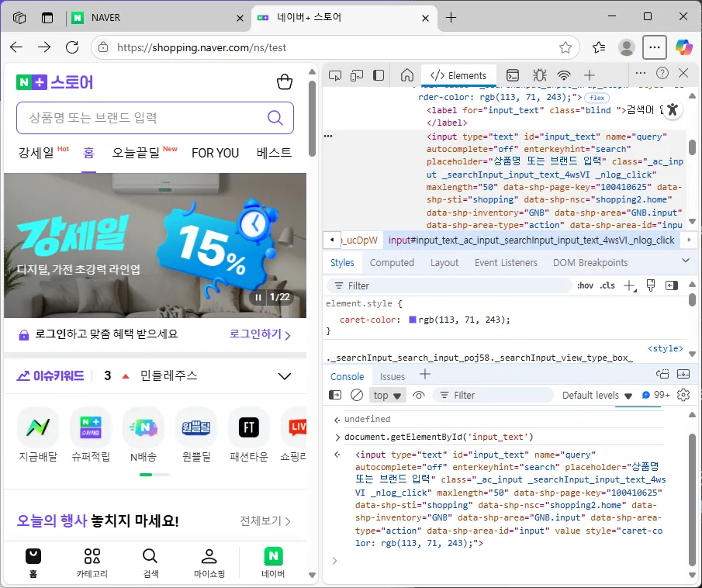Tap 검색 in bottom navigation

pyautogui.click(x=150, y=562)
